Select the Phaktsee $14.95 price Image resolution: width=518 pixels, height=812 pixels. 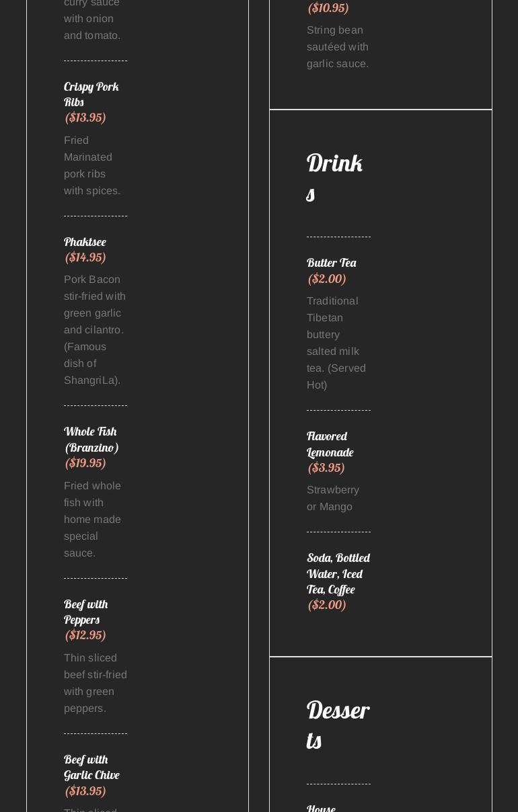(85, 257)
